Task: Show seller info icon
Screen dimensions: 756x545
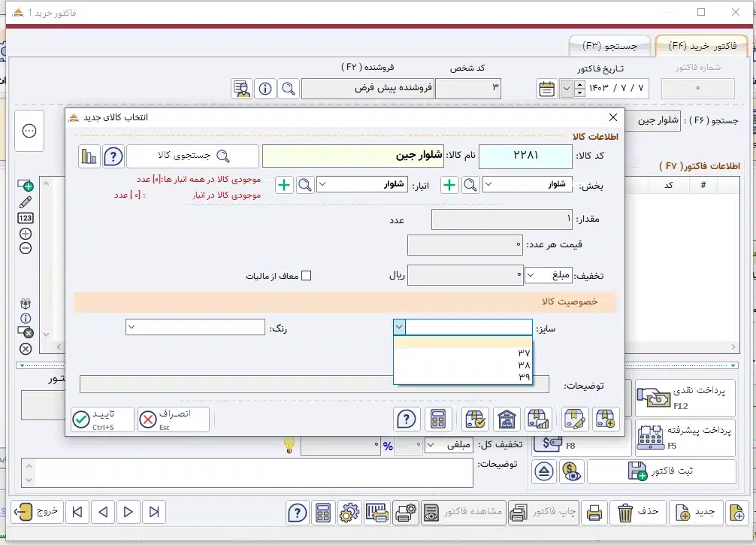Action: coord(265,89)
